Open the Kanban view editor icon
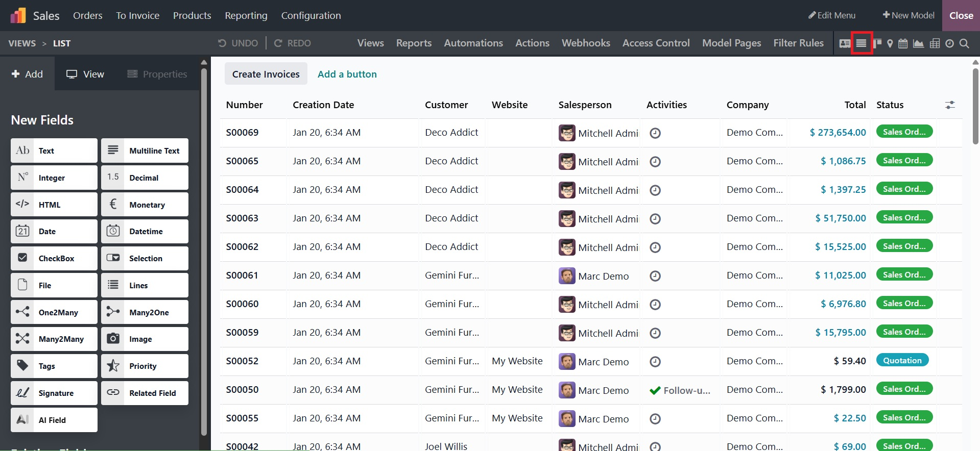 coord(877,43)
